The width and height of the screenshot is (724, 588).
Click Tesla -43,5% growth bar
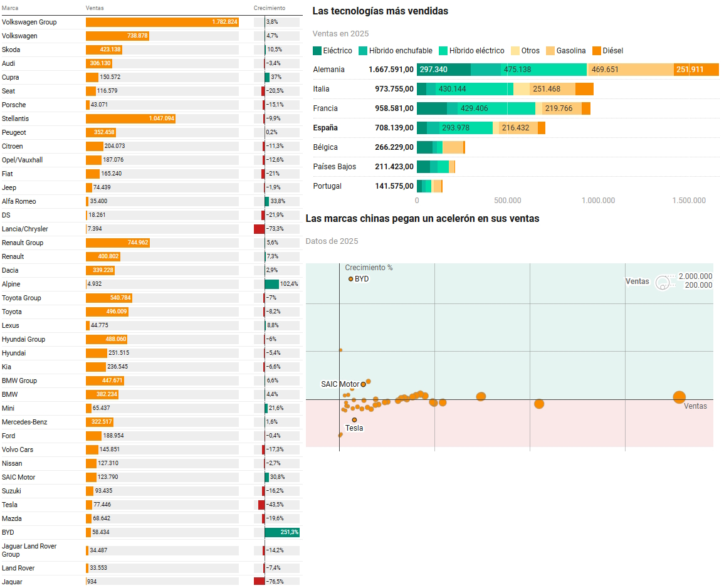pos(262,505)
